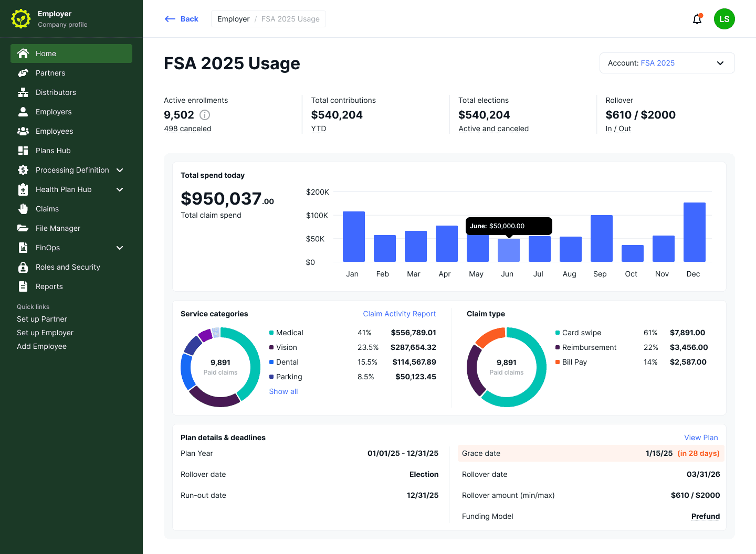Click the 03/31/26 rollover date value

click(x=703, y=474)
